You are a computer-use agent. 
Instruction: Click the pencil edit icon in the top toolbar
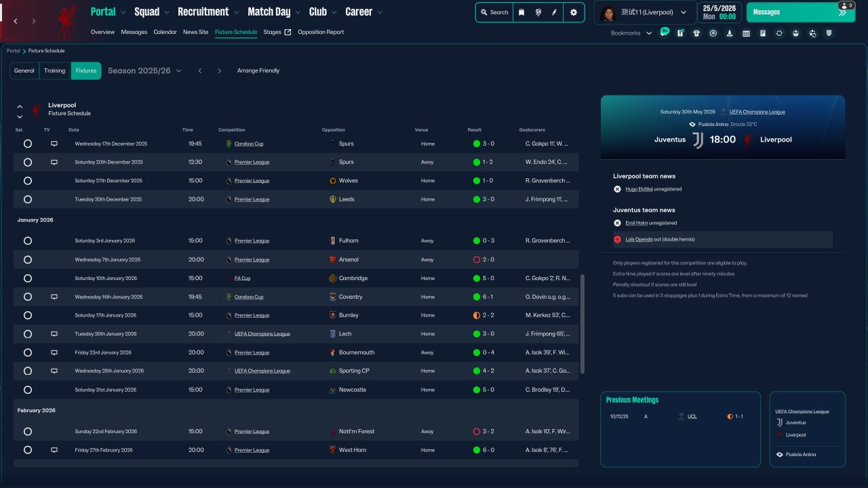555,12
